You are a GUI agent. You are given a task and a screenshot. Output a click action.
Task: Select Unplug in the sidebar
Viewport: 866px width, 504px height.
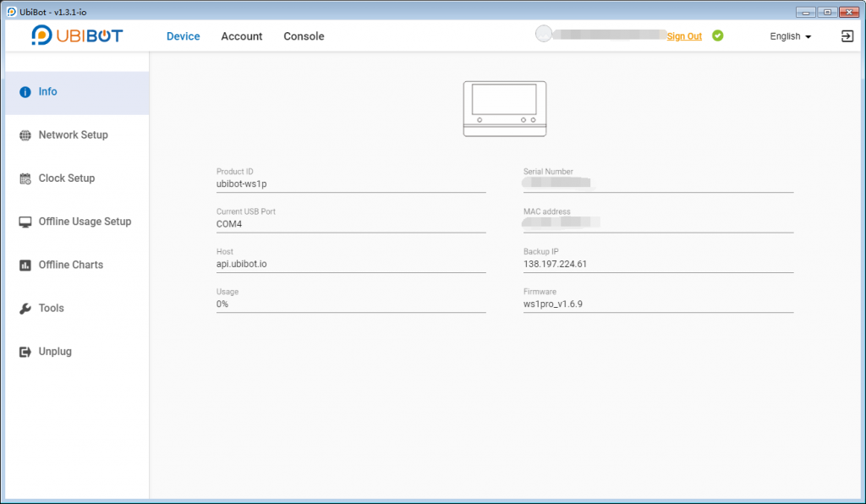point(77,352)
